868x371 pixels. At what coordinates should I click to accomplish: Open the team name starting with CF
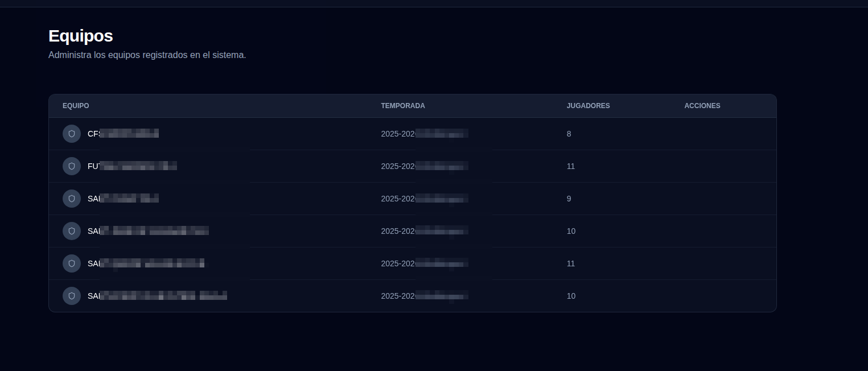(123, 134)
